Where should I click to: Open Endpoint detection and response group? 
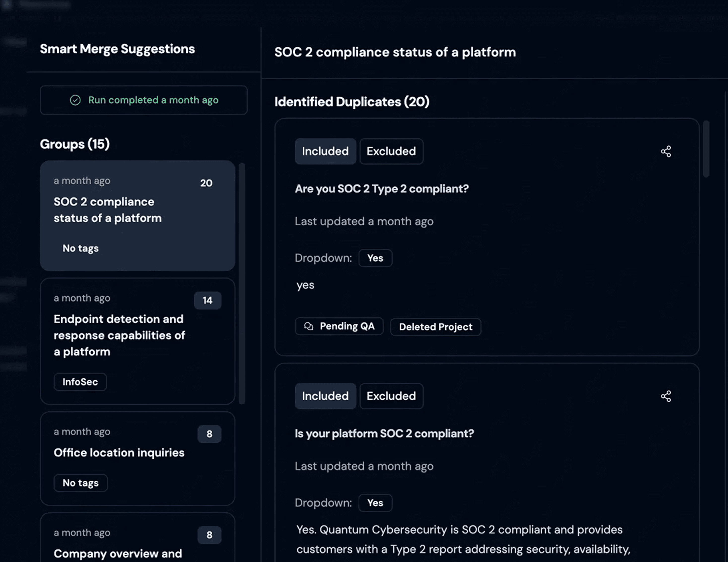point(137,341)
